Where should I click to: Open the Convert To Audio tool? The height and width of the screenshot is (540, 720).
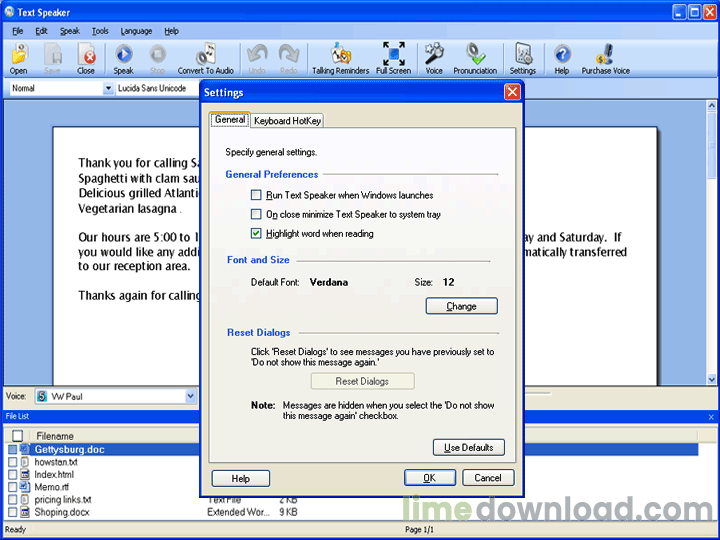[206, 59]
